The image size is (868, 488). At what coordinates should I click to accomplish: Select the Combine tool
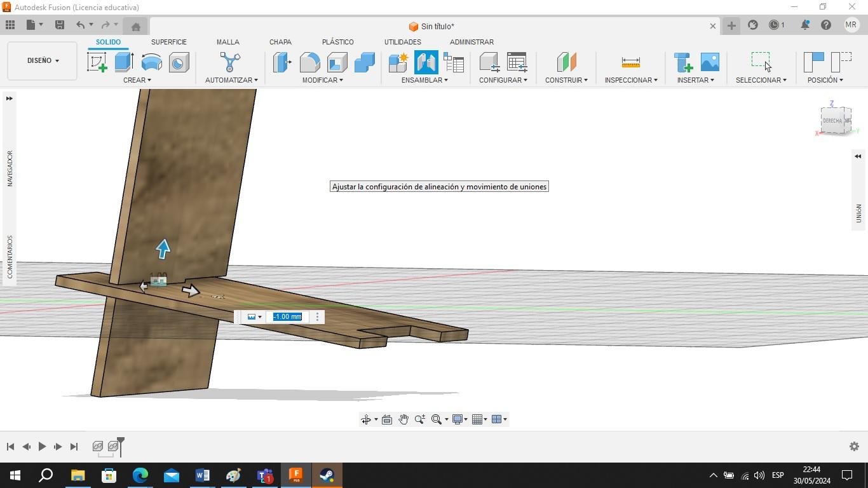click(365, 62)
